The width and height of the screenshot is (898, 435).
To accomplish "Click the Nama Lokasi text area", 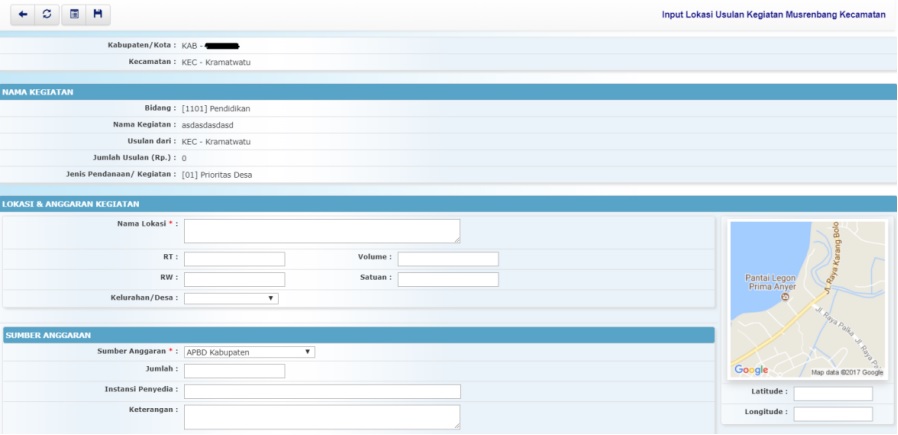I will [x=321, y=231].
